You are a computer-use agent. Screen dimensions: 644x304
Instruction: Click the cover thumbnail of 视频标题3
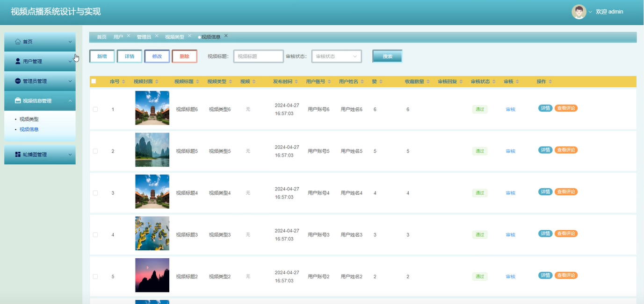pyautogui.click(x=152, y=233)
